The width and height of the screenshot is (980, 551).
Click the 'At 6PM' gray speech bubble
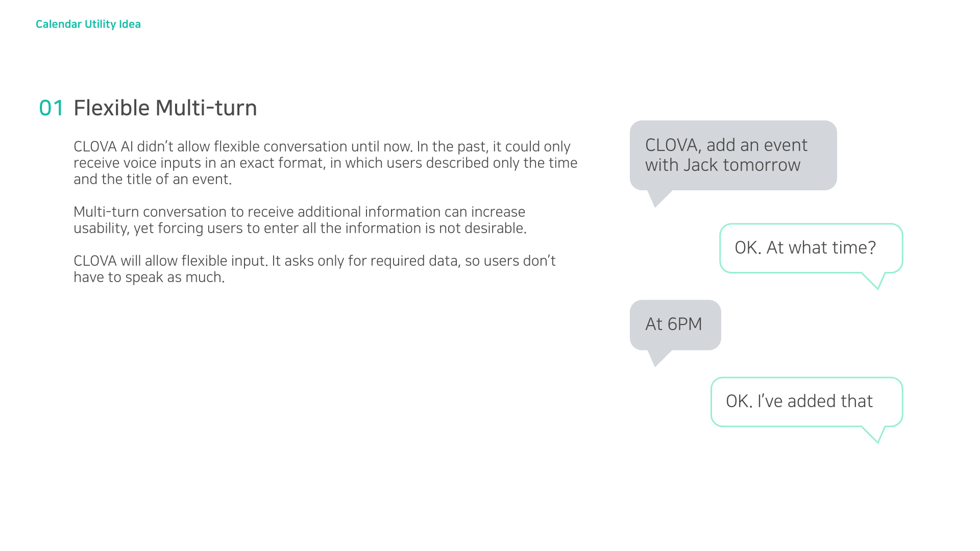675,324
